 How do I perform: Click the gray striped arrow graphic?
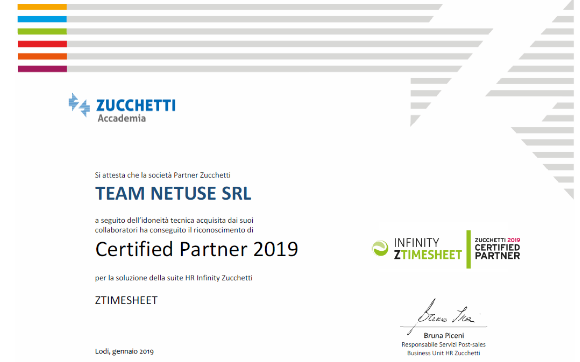click(x=492, y=101)
